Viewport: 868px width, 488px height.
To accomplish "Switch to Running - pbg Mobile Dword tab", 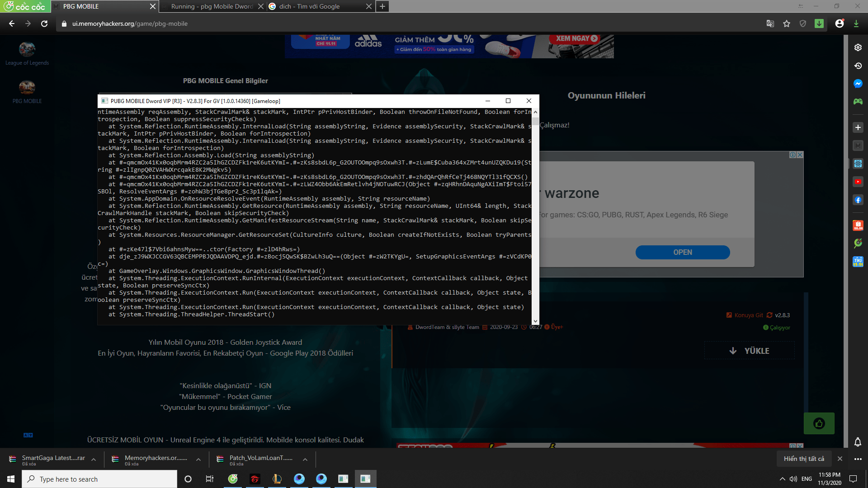I will coord(212,6).
